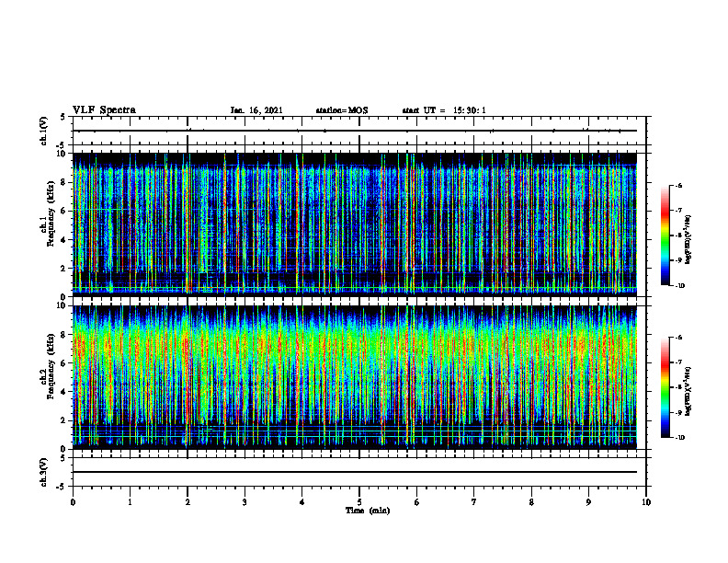The image size is (728, 563).
Task: Click time axis tick label "8"
Action: point(531,502)
